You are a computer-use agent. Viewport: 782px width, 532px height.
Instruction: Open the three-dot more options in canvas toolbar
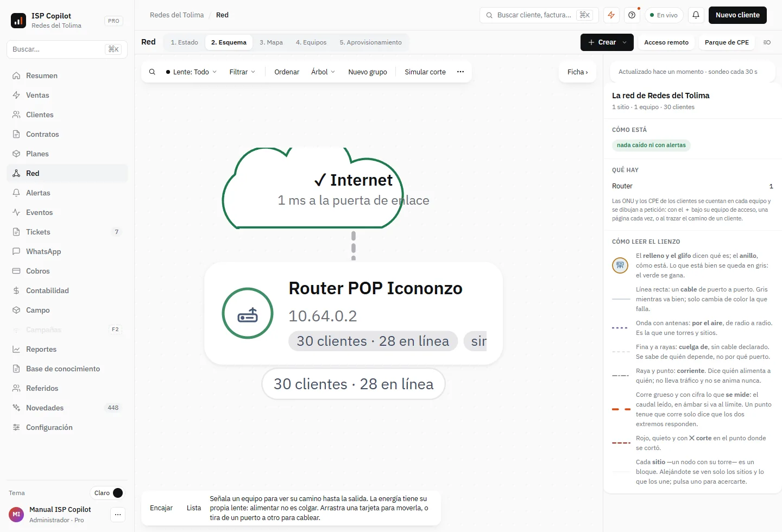coord(461,72)
